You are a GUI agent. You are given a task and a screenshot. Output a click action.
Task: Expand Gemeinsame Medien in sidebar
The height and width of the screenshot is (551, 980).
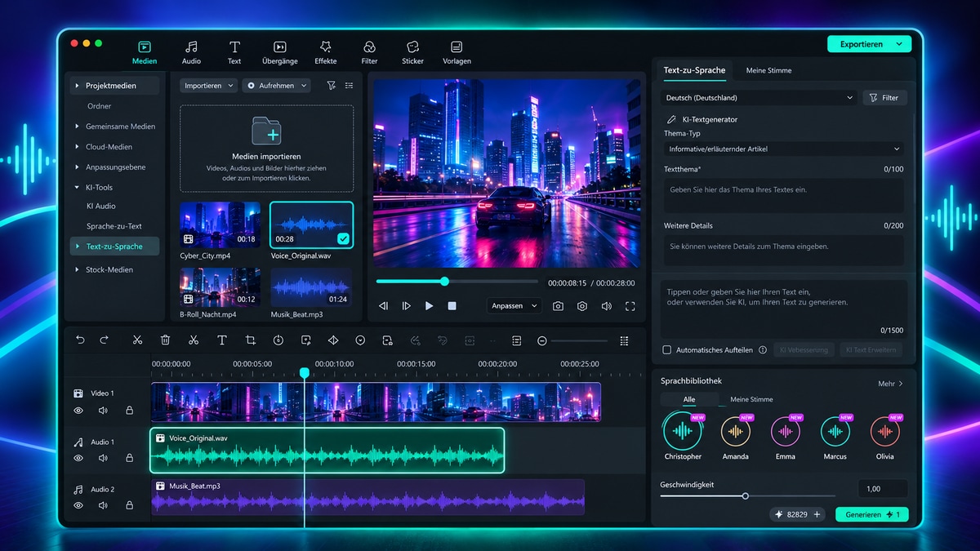pyautogui.click(x=78, y=127)
